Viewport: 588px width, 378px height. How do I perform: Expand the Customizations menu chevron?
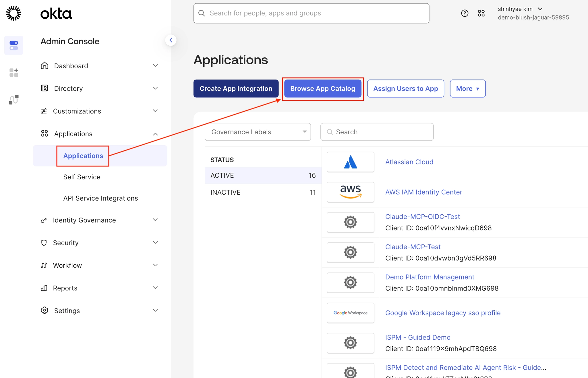[x=155, y=111]
